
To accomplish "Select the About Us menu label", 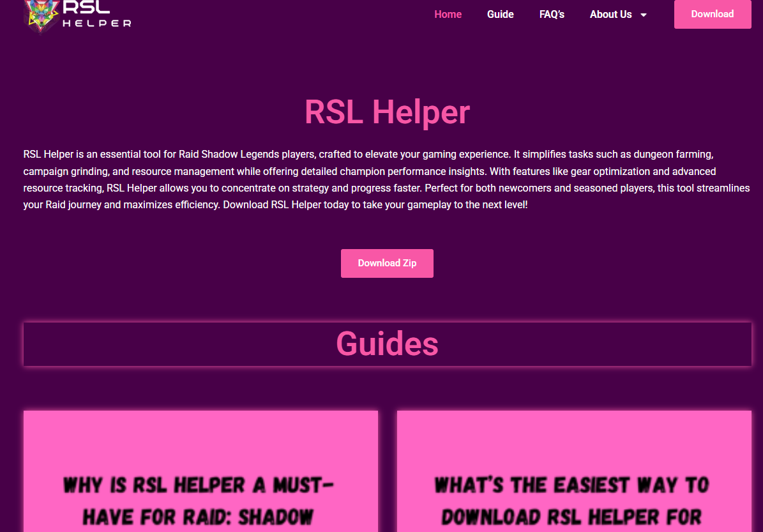I will pyautogui.click(x=610, y=14).
